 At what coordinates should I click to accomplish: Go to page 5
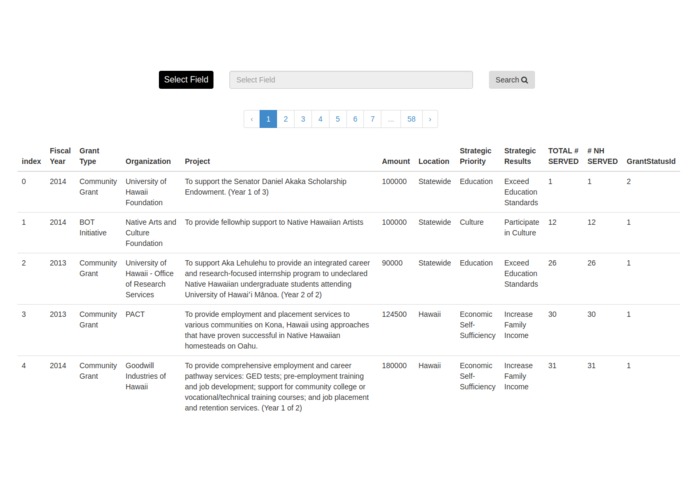(x=338, y=119)
